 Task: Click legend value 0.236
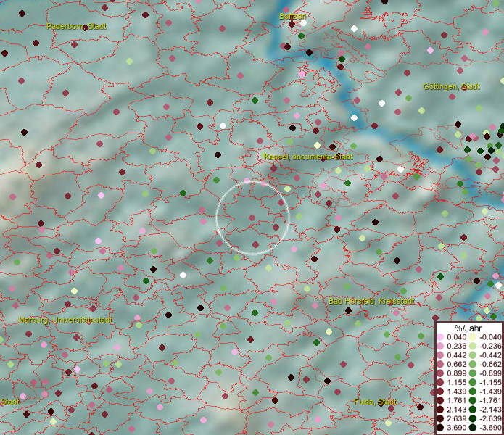[x=456, y=346]
